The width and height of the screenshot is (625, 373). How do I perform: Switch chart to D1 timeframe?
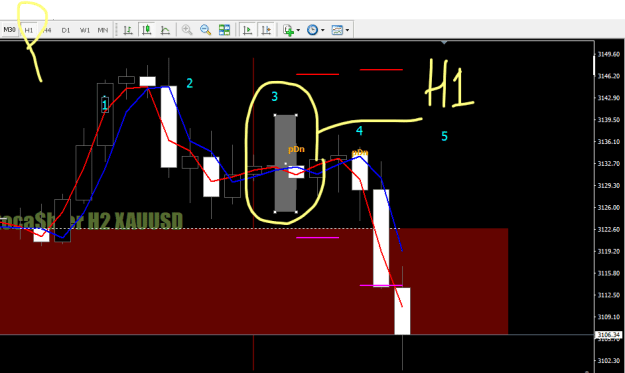(66, 30)
